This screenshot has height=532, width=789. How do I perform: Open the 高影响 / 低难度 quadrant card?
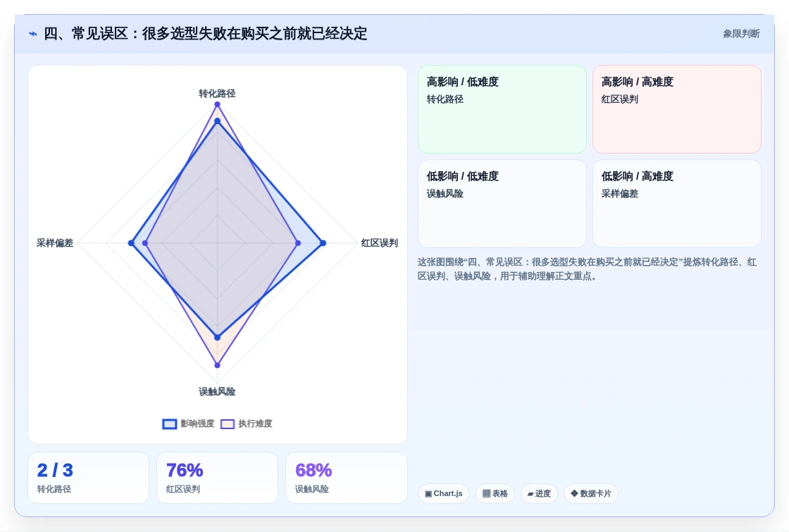(x=502, y=109)
